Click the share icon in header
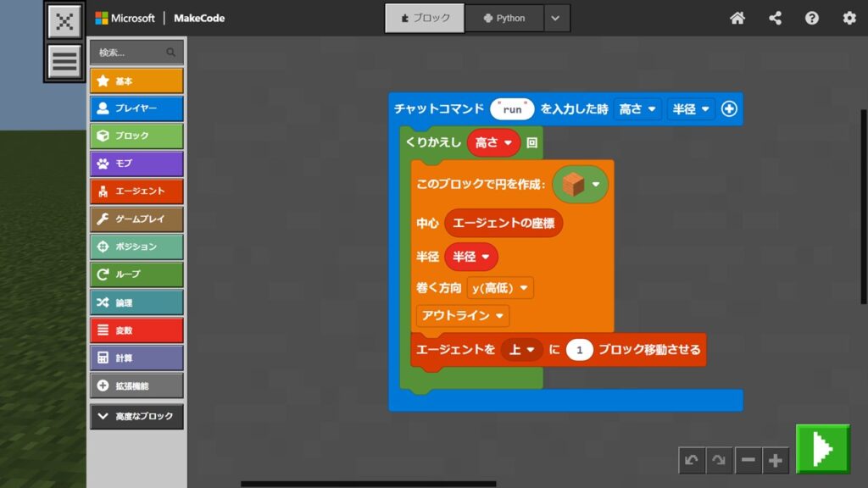Image resolution: width=868 pixels, height=488 pixels. pyautogui.click(x=775, y=18)
